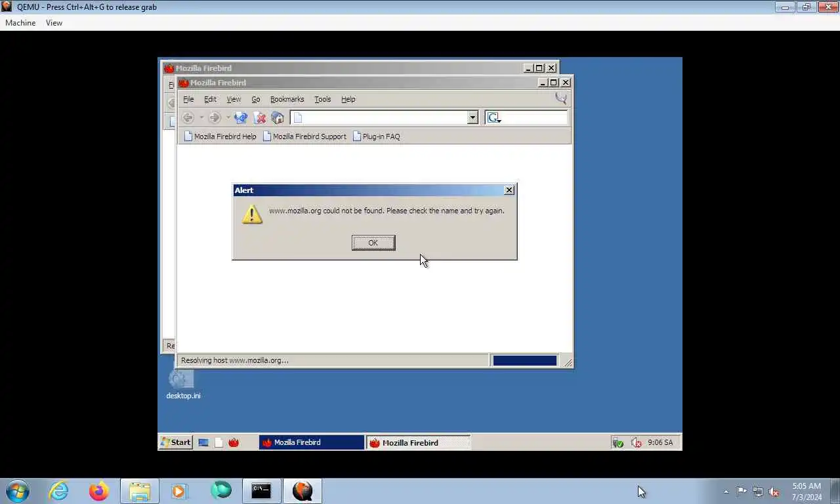Open the Mozilla Firebird Support bookmark
The height and width of the screenshot is (504, 840).
304,136
